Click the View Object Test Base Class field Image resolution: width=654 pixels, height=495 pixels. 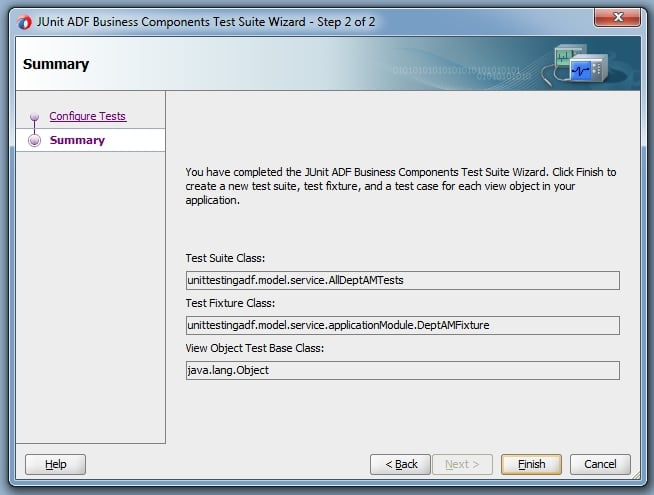[x=402, y=370]
